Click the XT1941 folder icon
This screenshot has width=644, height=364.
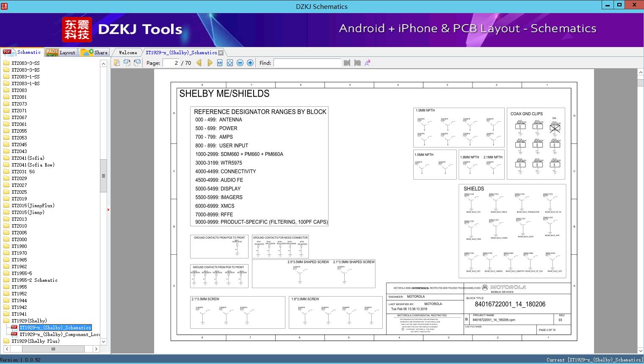coord(6,314)
